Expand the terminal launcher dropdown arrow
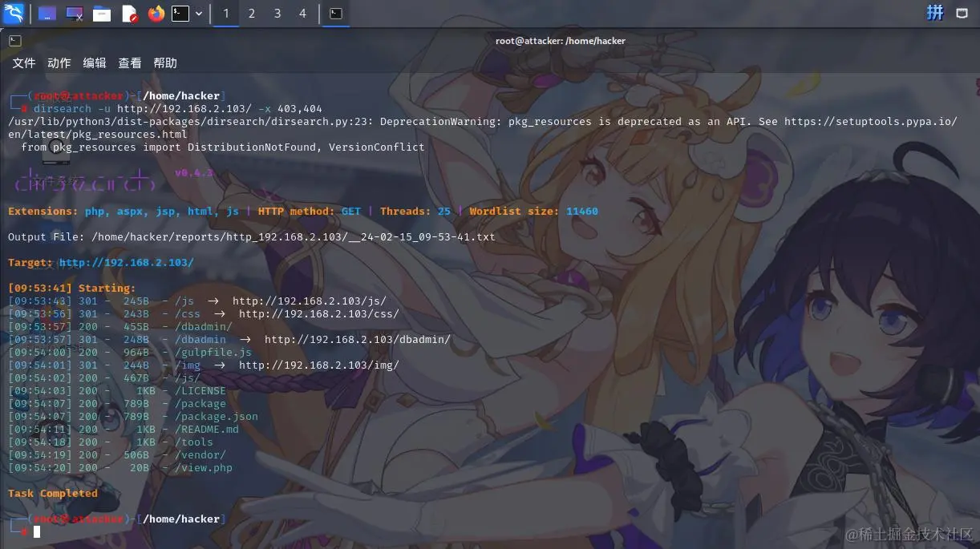Image resolution: width=980 pixels, height=549 pixels. pyautogui.click(x=199, y=14)
